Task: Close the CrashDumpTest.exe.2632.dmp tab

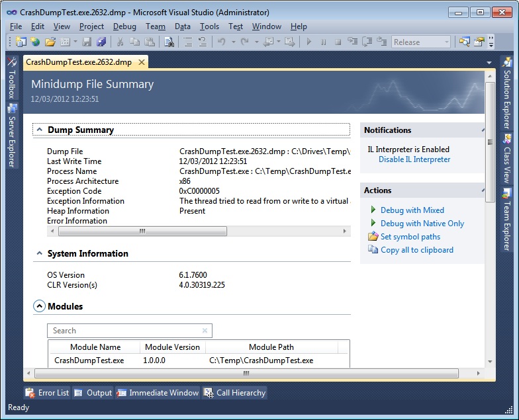Action: pos(142,62)
